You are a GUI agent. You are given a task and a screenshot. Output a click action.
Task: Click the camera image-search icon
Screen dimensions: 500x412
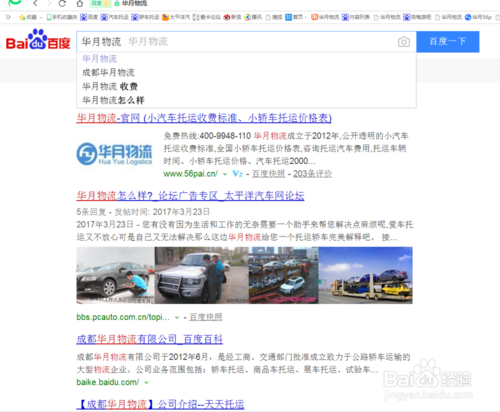coord(404,42)
